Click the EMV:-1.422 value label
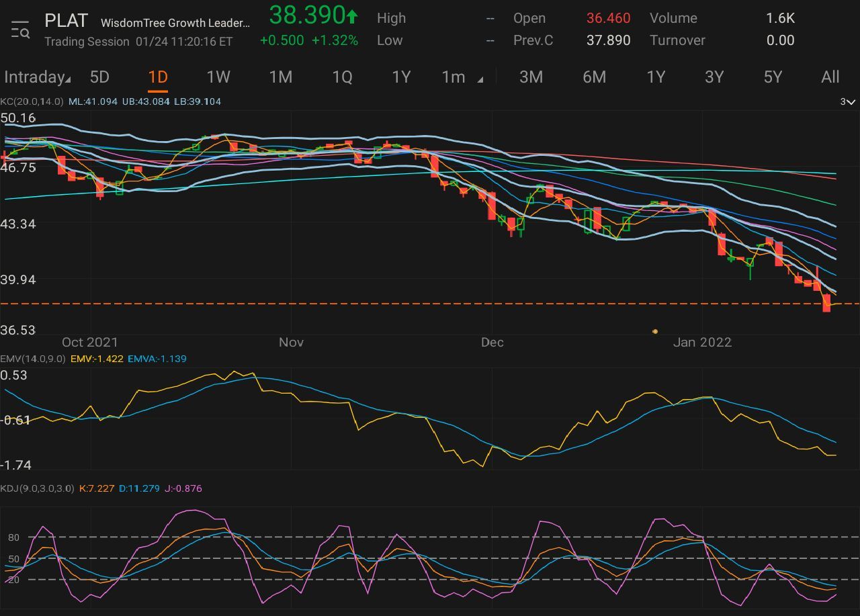 click(97, 359)
